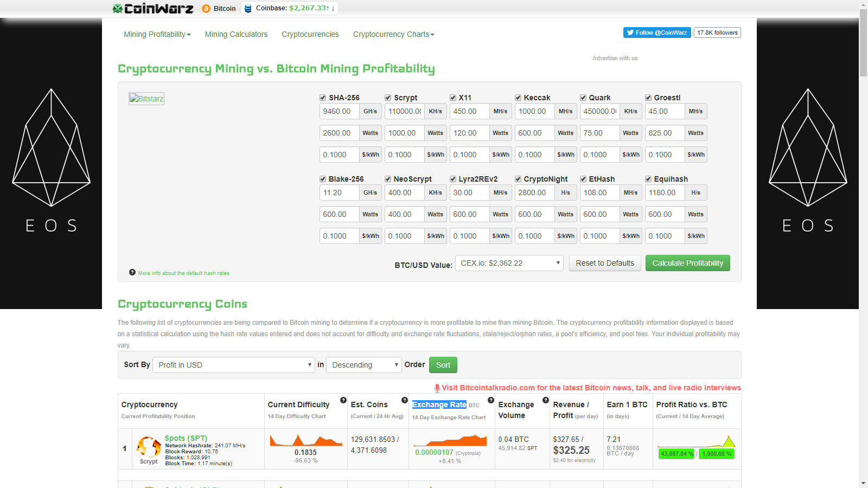
Task: Click the Coinbase exchange icon in header
Action: point(248,8)
